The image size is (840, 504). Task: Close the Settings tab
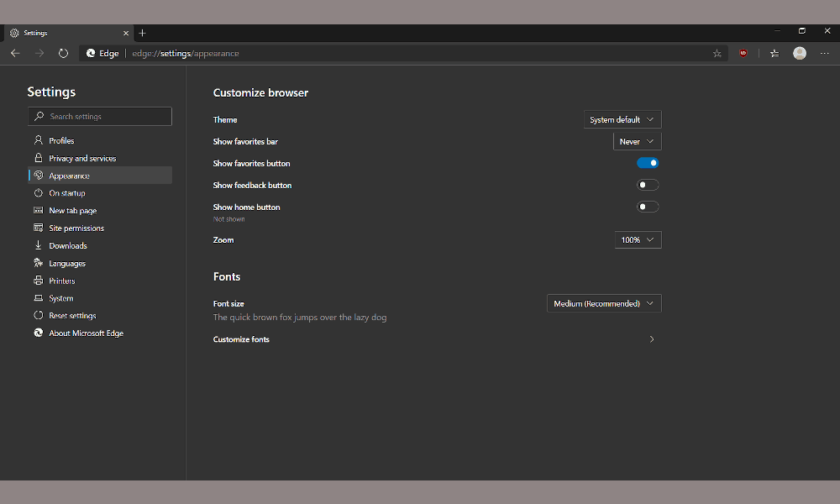[126, 34]
